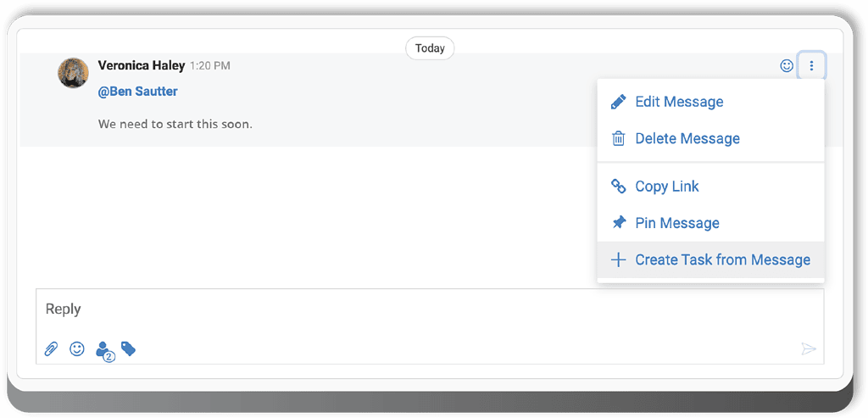
Task: Choose Copy Link in the context menu
Action: tap(666, 187)
